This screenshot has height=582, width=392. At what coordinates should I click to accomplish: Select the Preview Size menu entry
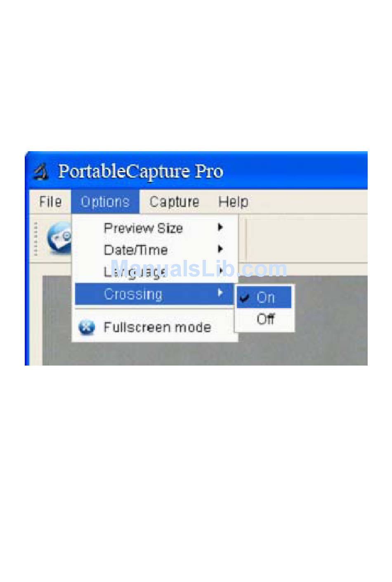pos(143,228)
